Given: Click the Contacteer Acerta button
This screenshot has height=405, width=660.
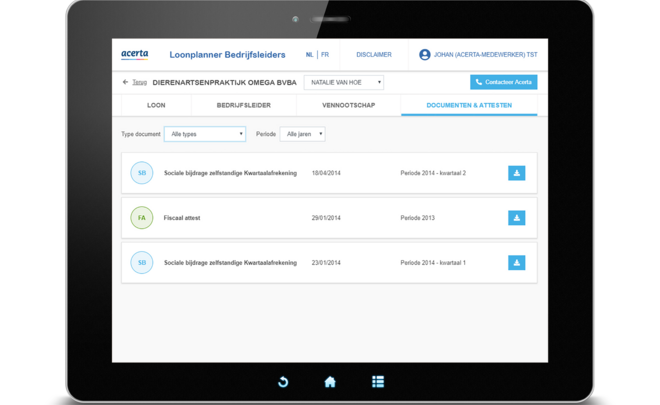Looking at the screenshot, I should click(x=504, y=82).
